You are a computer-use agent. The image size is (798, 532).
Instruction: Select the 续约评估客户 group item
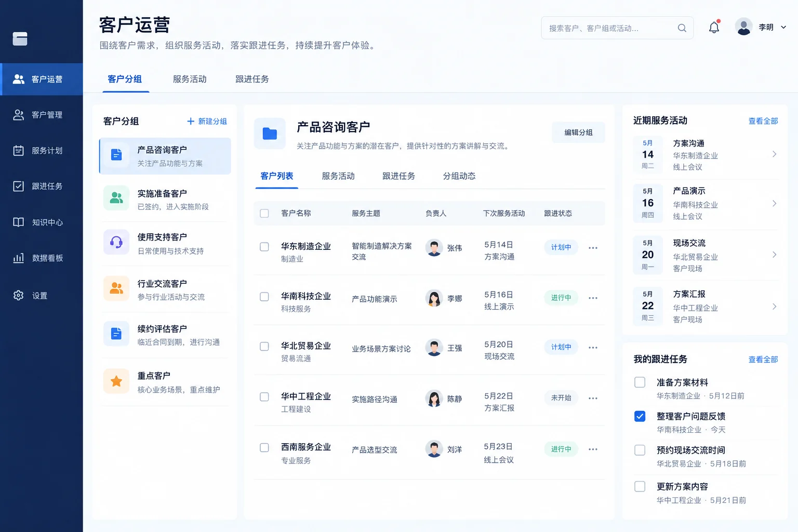tap(165, 335)
